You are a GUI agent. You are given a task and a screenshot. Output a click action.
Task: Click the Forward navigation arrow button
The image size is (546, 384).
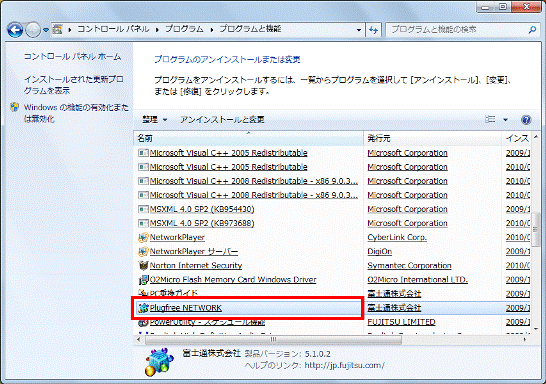33,30
